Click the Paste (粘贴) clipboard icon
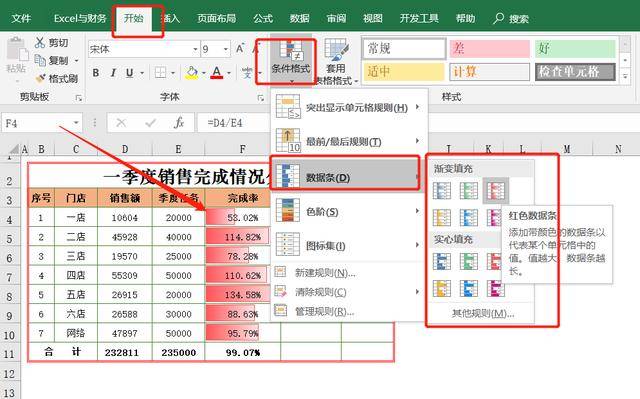 coord(16,48)
